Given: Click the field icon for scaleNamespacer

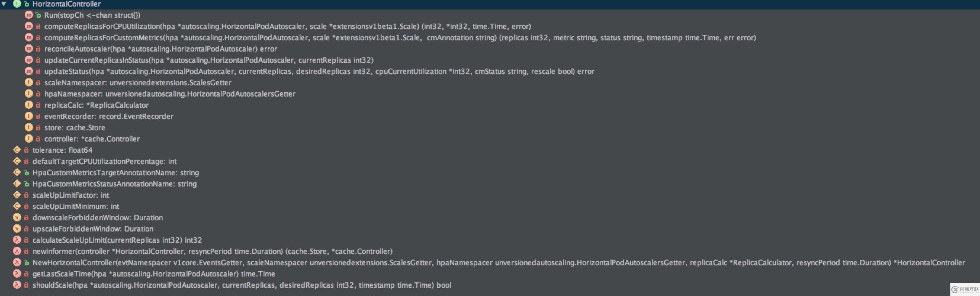Looking at the screenshot, I should 29,83.
